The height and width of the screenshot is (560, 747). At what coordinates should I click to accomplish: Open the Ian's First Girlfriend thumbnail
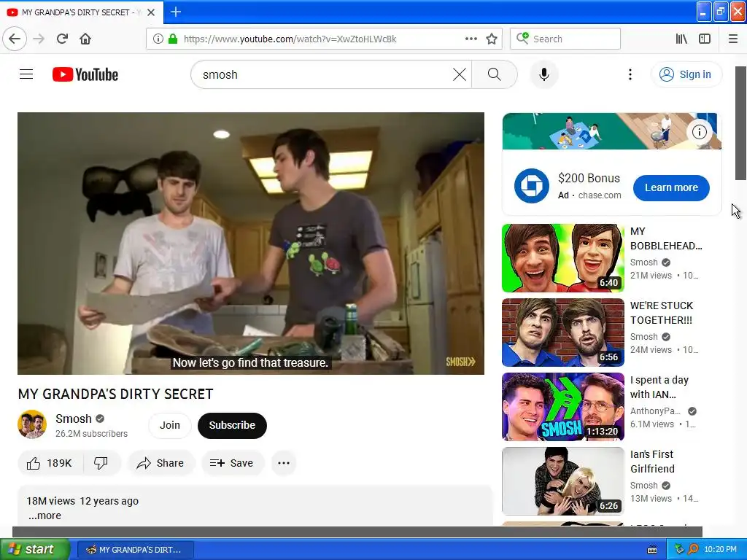pos(562,481)
